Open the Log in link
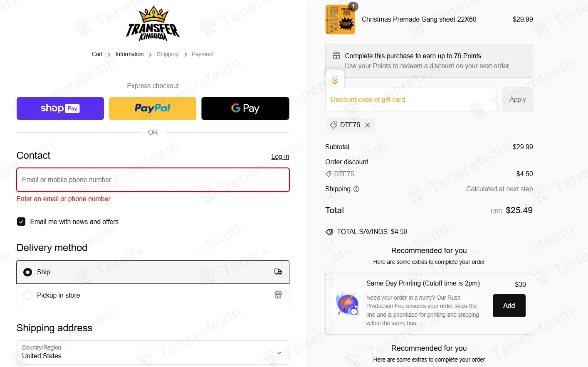Image resolution: width=588 pixels, height=367 pixels. (280, 156)
